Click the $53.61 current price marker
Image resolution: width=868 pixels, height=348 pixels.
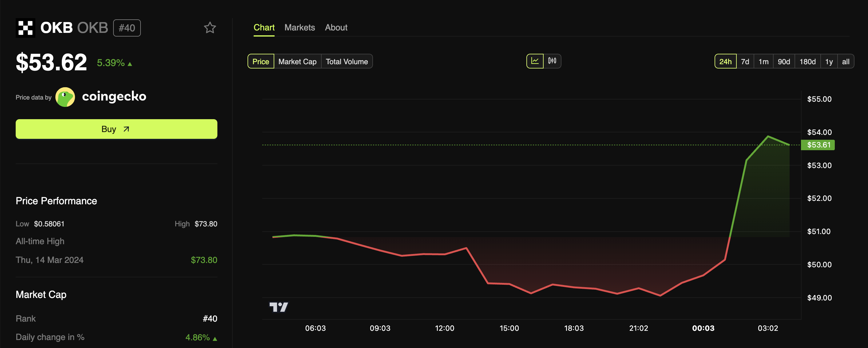tap(818, 145)
